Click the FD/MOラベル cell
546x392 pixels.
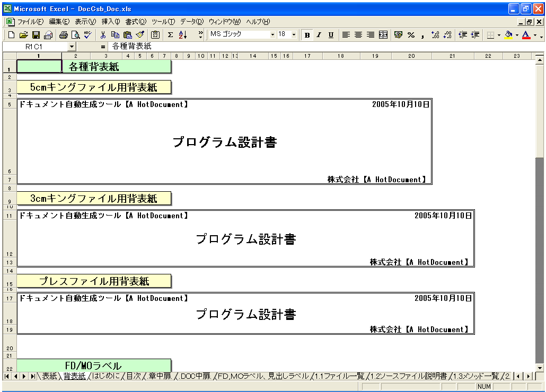click(x=94, y=366)
